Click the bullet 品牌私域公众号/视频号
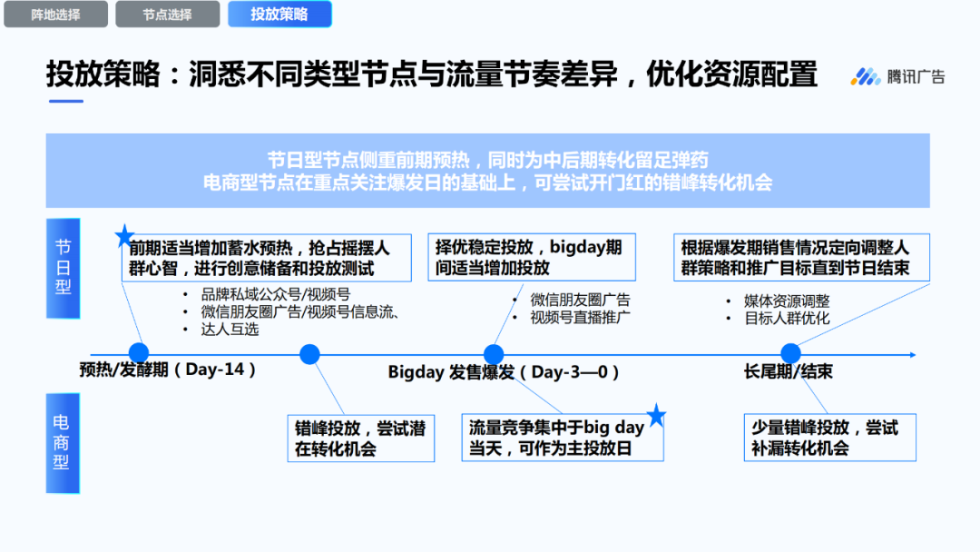This screenshot has height=552, width=980. (276, 294)
